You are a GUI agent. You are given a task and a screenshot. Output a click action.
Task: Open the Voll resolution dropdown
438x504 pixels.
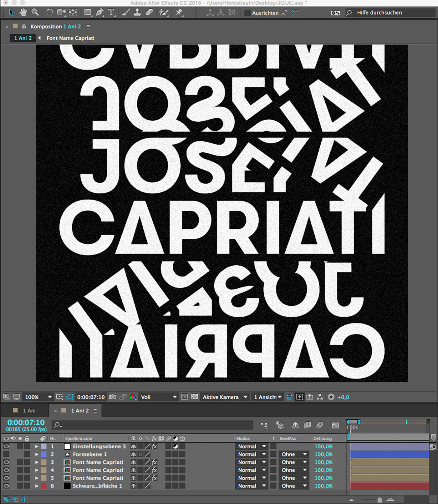159,397
